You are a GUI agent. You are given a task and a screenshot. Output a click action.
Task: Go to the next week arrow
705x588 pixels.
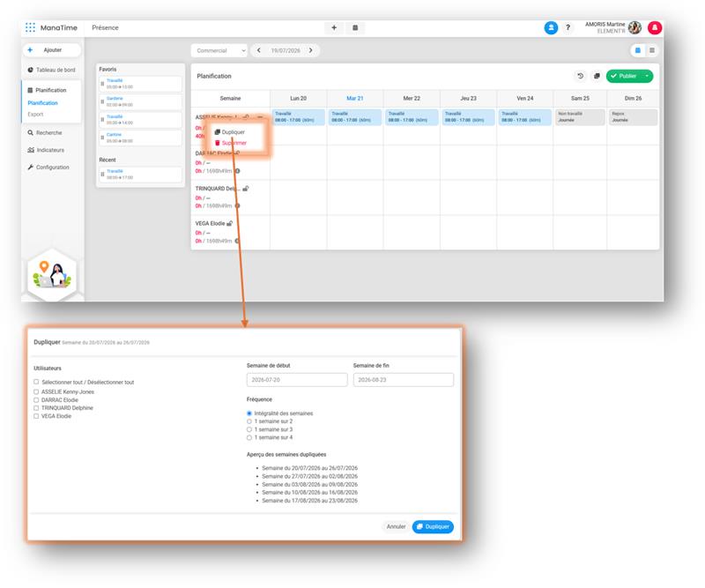point(311,50)
